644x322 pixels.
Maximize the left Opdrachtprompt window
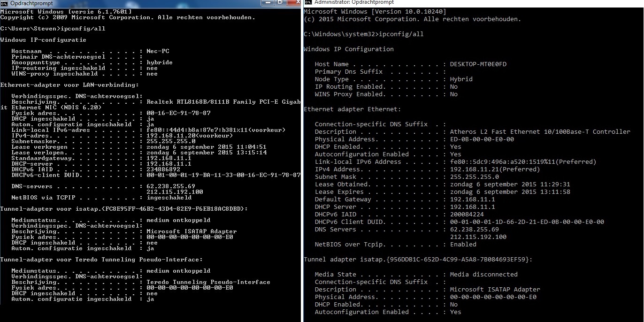click(280, 2)
